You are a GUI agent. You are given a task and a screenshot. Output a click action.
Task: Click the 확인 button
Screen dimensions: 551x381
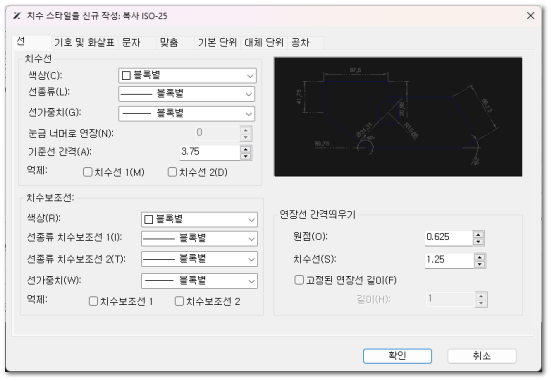click(x=397, y=356)
